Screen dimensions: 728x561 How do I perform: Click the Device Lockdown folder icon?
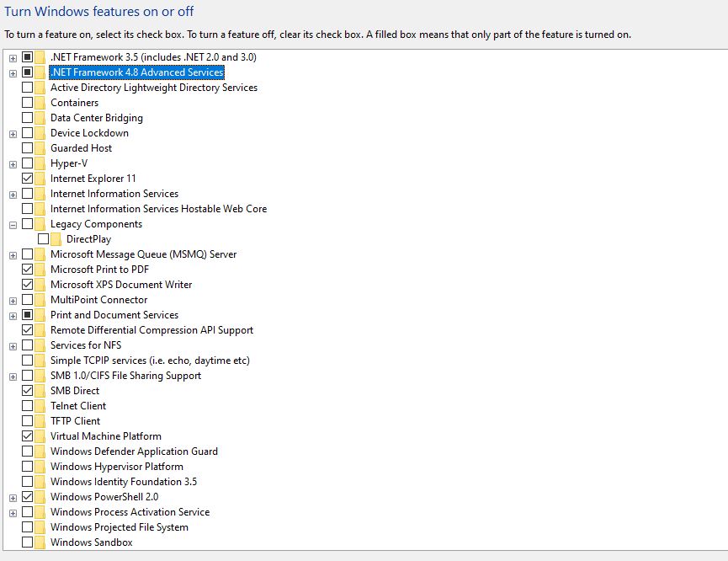(x=40, y=133)
